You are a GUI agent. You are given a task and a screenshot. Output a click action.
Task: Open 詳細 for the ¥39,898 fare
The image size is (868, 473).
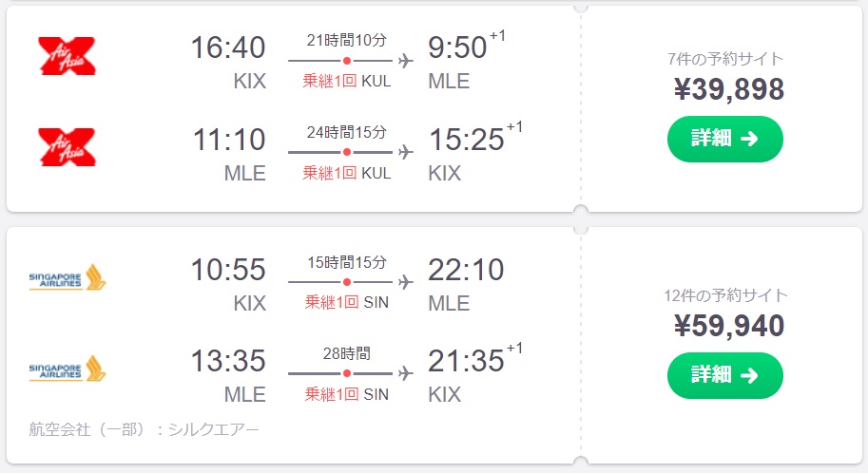(x=725, y=139)
